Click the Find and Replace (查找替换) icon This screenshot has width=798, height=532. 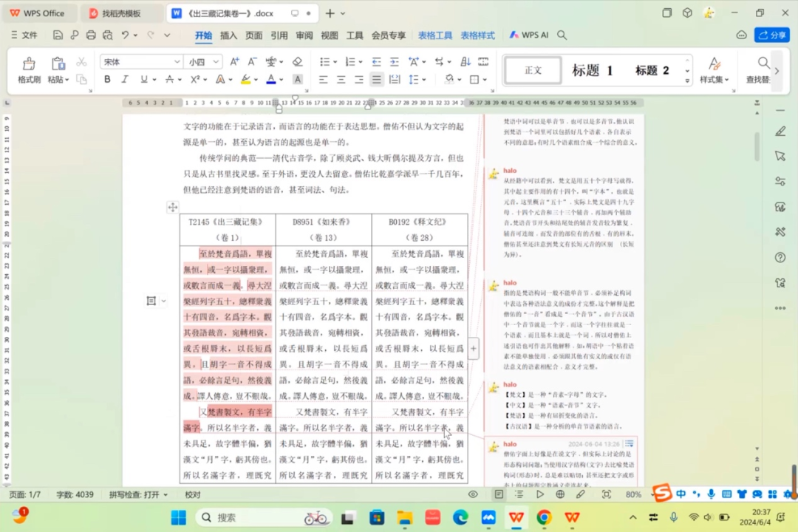[763, 63]
